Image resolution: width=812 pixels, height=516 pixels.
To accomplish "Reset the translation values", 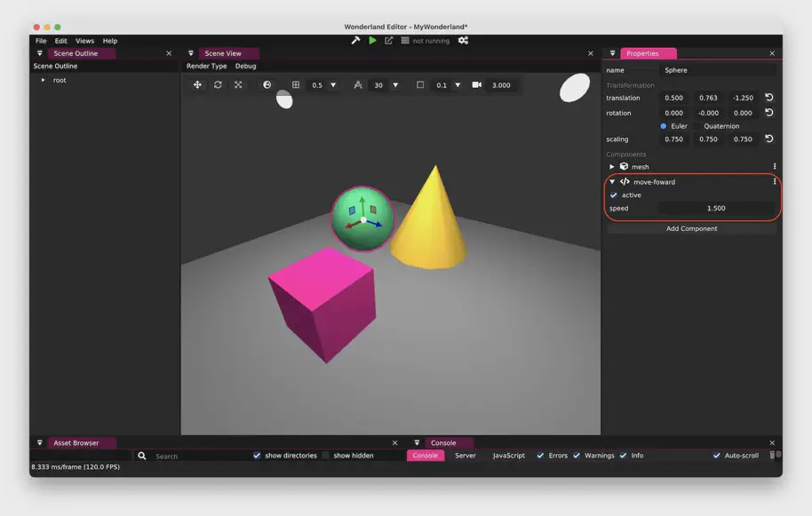I will coord(769,98).
